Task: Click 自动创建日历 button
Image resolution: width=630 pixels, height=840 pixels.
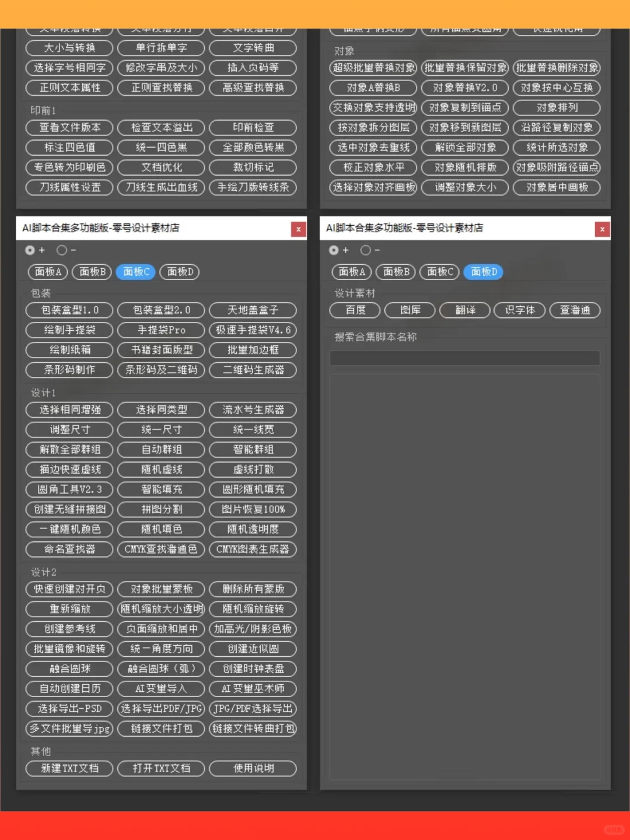Action: coord(69,689)
